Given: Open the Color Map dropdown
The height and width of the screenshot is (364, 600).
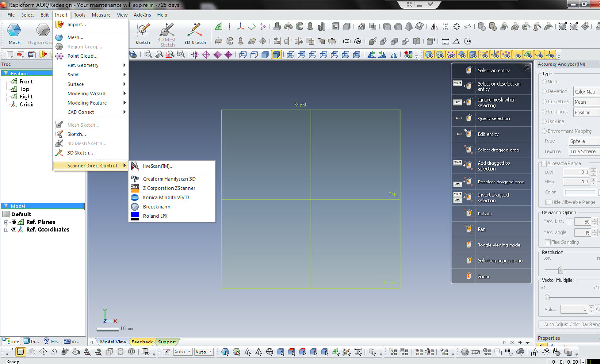Looking at the screenshot, I should pos(586,92).
